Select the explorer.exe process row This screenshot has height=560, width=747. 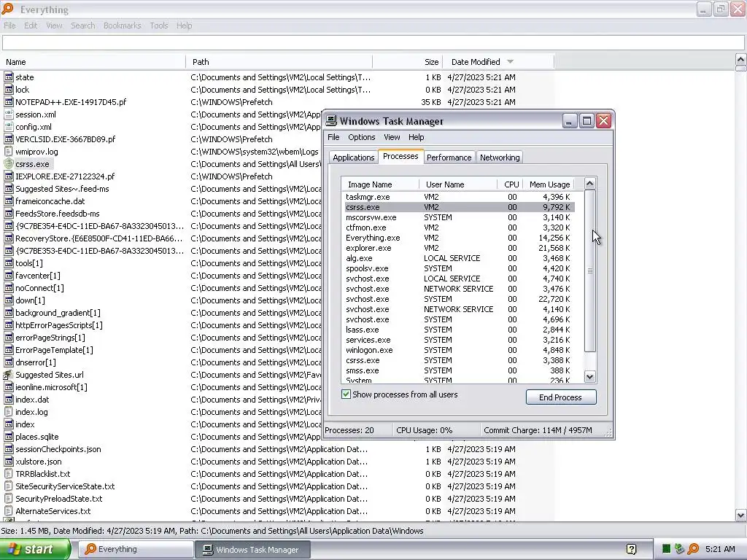(460, 248)
